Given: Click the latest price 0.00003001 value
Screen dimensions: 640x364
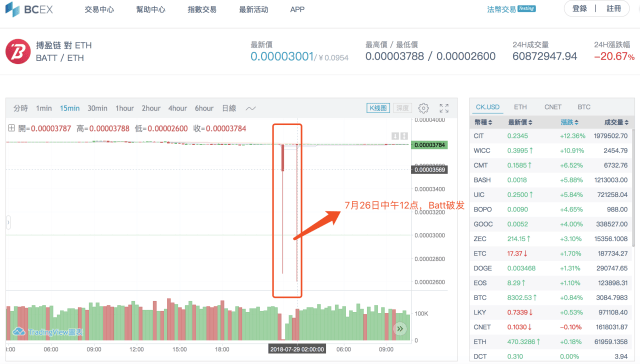Looking at the screenshot, I should click(x=282, y=56).
